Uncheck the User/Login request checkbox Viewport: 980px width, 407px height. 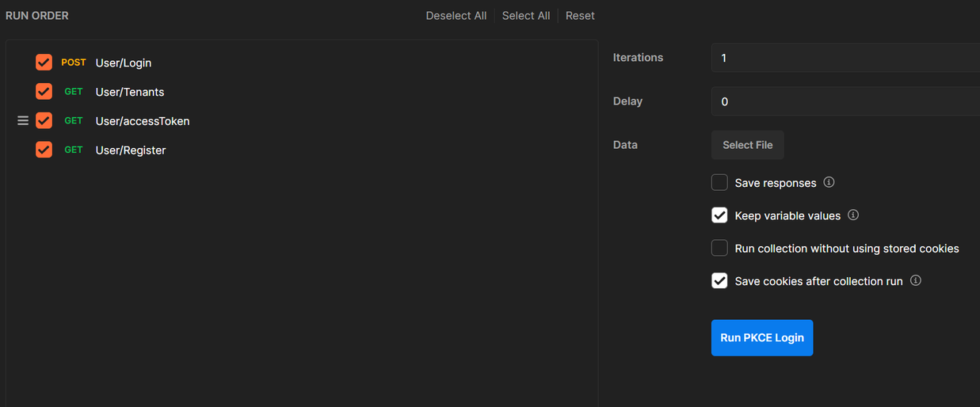(x=44, y=63)
